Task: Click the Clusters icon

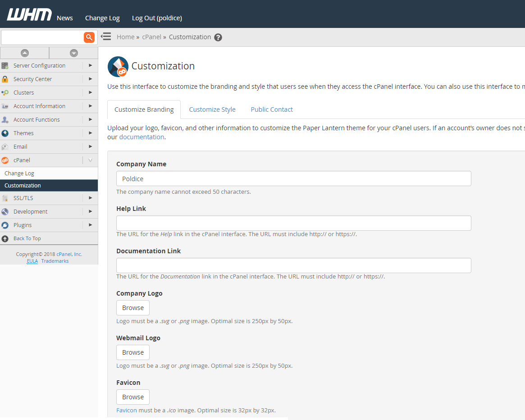Action: (x=5, y=92)
